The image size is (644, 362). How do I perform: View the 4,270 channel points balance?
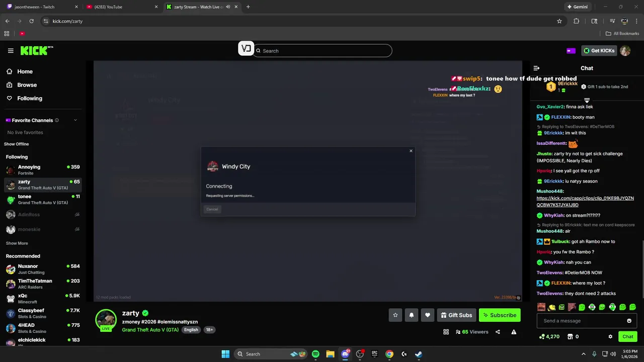549,337
